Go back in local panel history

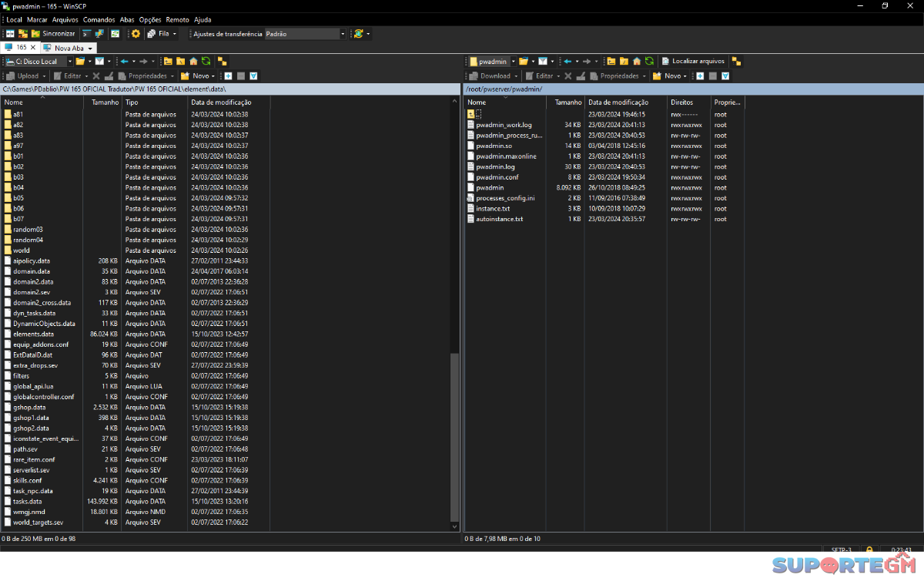pyautogui.click(x=124, y=62)
